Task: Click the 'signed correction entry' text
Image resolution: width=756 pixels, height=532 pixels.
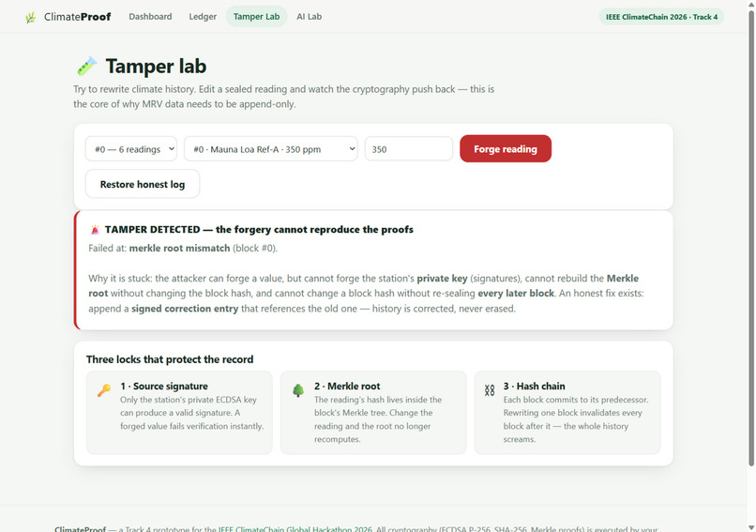Action: click(185, 309)
